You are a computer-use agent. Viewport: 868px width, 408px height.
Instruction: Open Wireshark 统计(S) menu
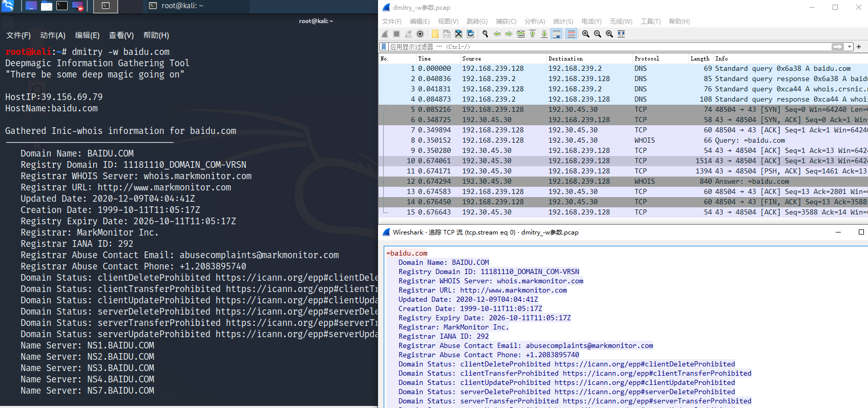click(563, 22)
